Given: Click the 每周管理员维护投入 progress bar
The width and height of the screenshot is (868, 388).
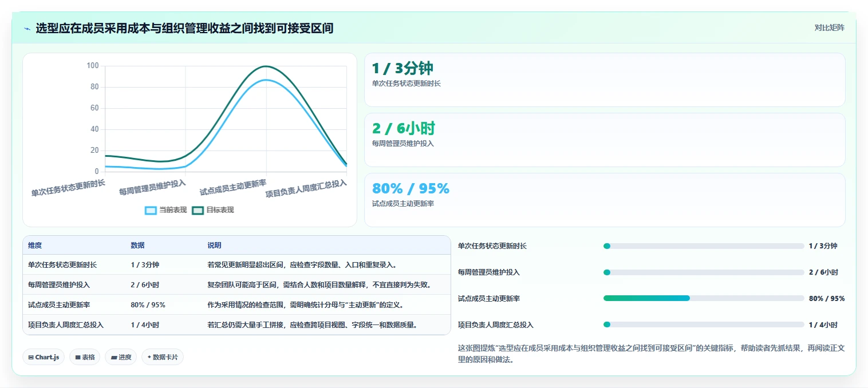Looking at the screenshot, I should coord(704,272).
